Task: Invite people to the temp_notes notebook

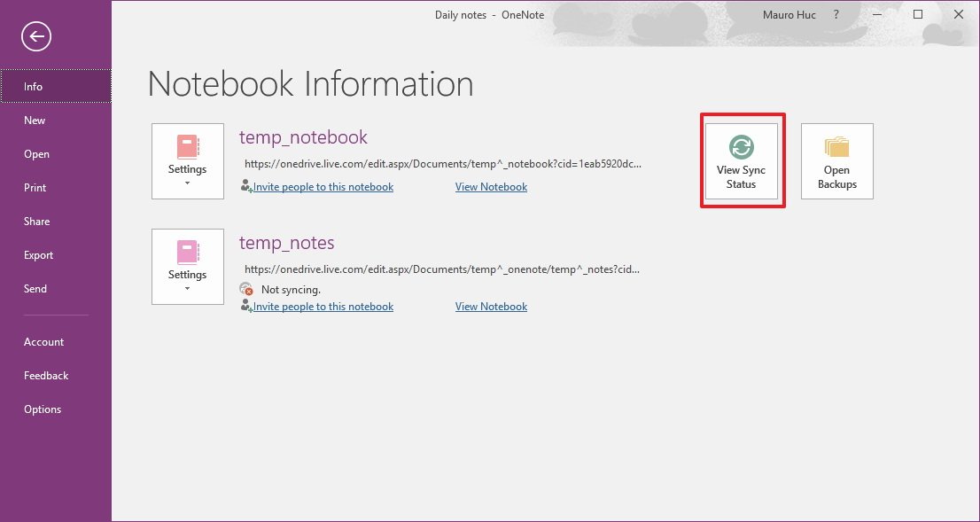Action: [323, 307]
